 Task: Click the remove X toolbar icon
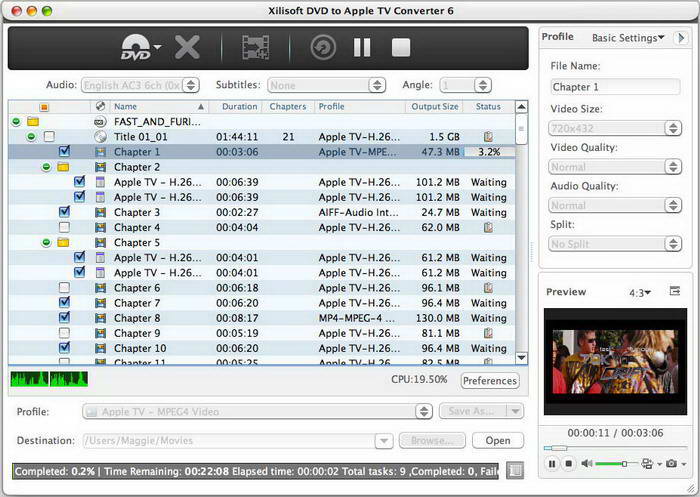(187, 47)
